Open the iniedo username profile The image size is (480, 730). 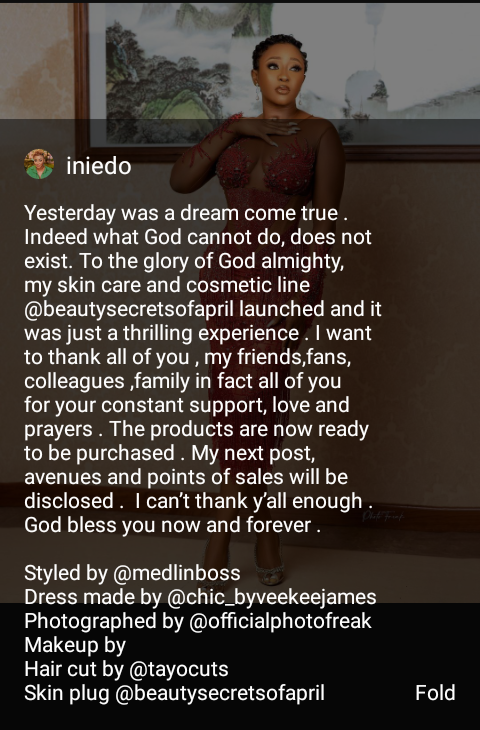(99, 166)
